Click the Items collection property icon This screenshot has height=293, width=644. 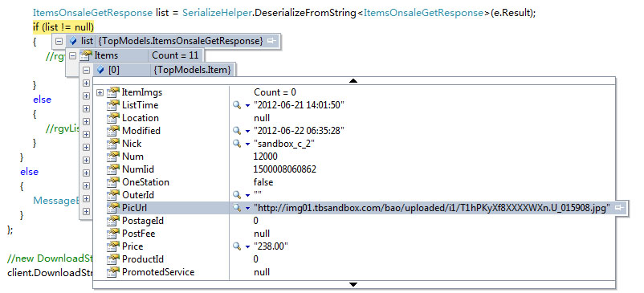(x=85, y=55)
